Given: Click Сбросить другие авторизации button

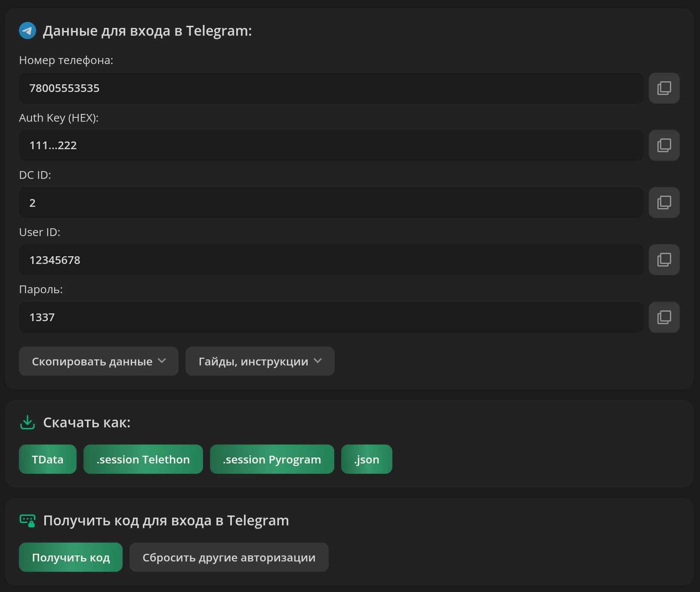Looking at the screenshot, I should pos(229,557).
